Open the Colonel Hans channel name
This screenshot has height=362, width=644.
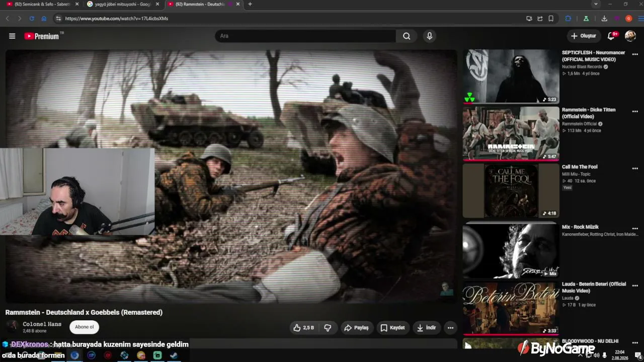[x=42, y=324]
